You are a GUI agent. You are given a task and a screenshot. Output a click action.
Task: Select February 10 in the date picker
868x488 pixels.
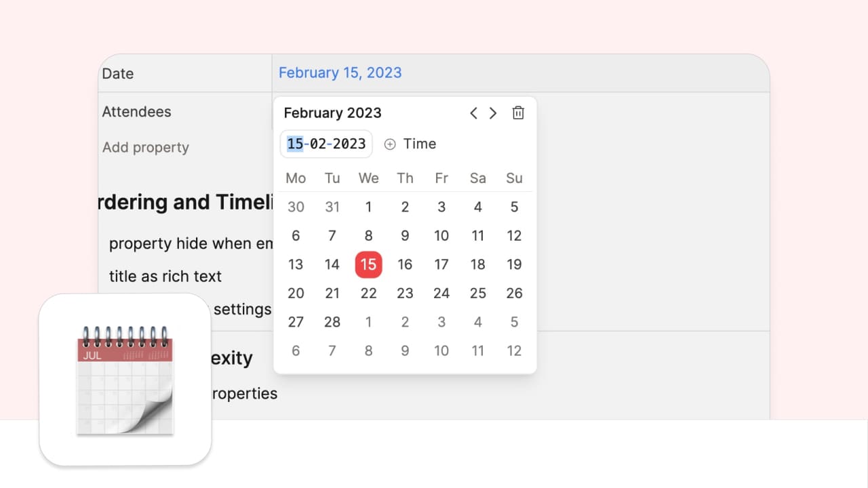(441, 236)
